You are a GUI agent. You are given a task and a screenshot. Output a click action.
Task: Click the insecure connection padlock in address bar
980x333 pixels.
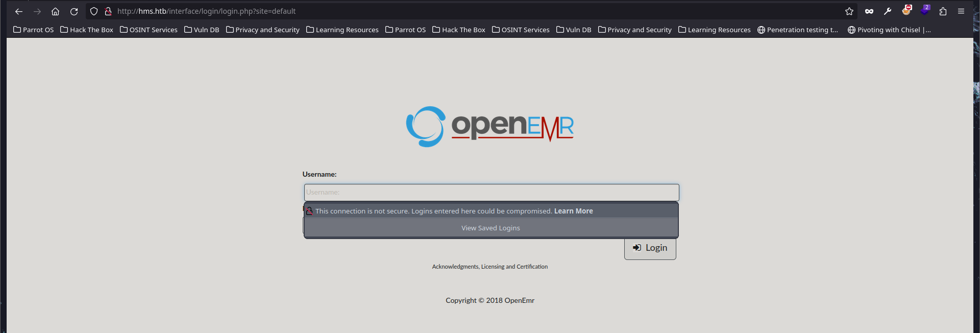click(108, 11)
